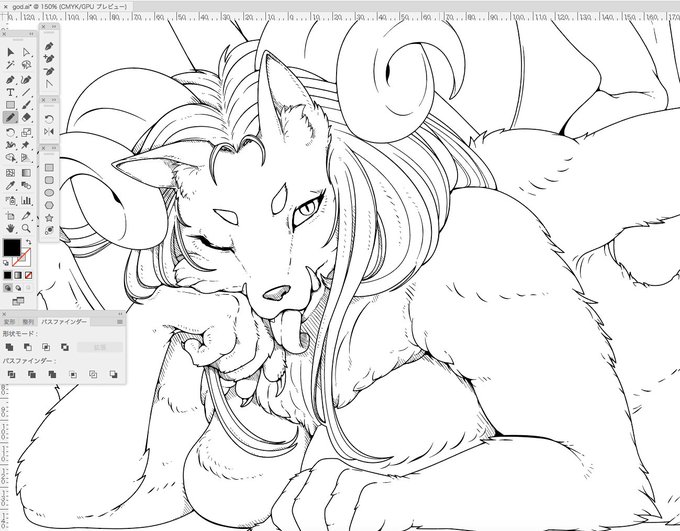Apply the Crop pathfinder

point(73,374)
